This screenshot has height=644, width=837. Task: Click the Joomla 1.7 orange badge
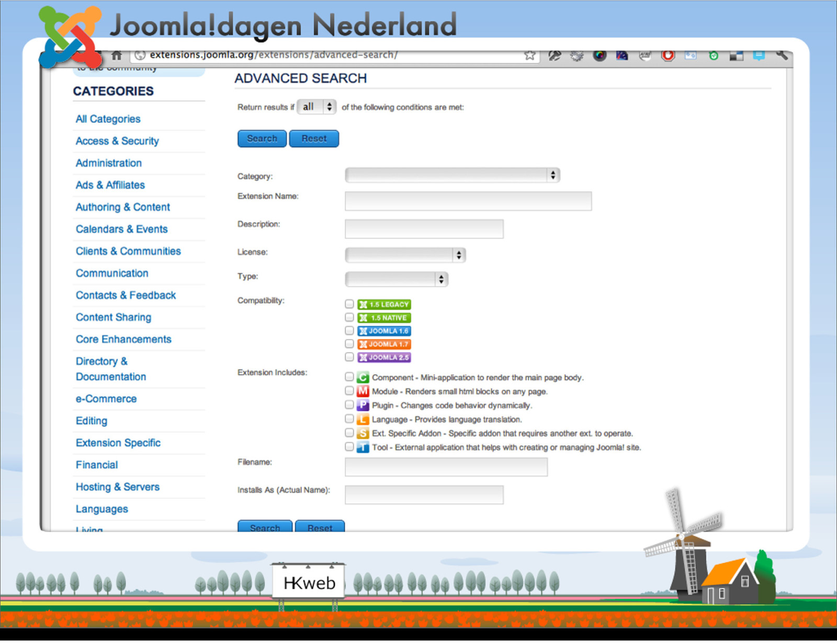384,344
